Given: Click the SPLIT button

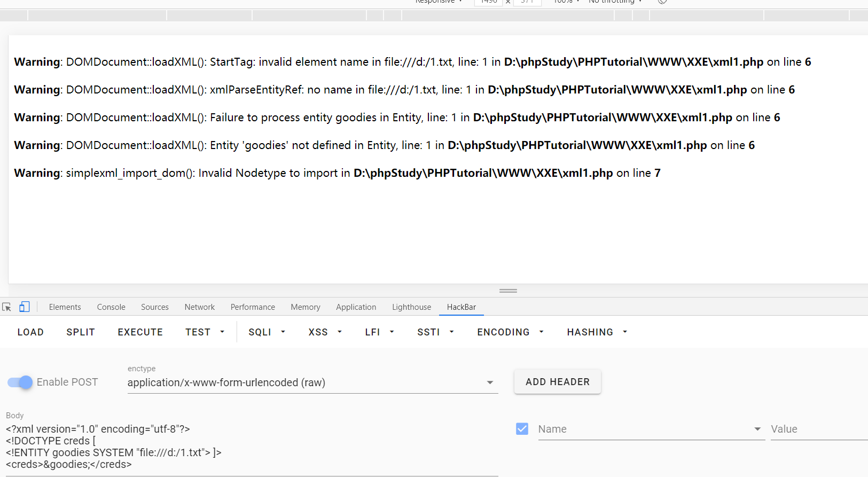Looking at the screenshot, I should click(x=81, y=332).
